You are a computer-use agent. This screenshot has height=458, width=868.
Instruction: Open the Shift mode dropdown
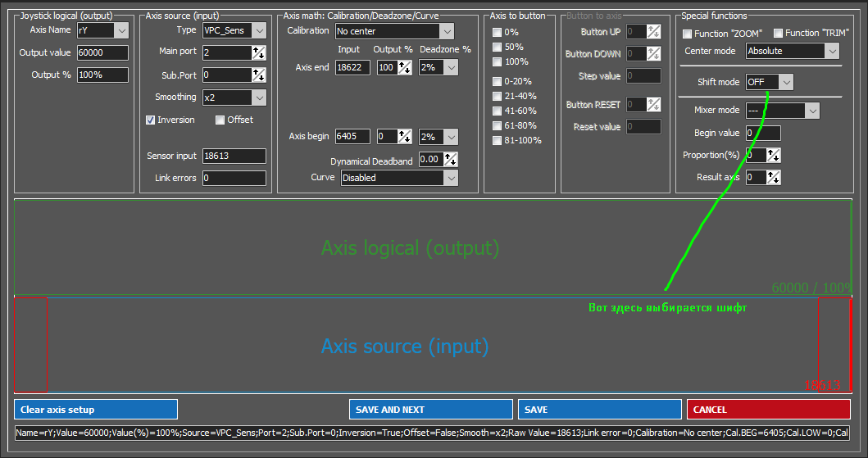click(786, 82)
